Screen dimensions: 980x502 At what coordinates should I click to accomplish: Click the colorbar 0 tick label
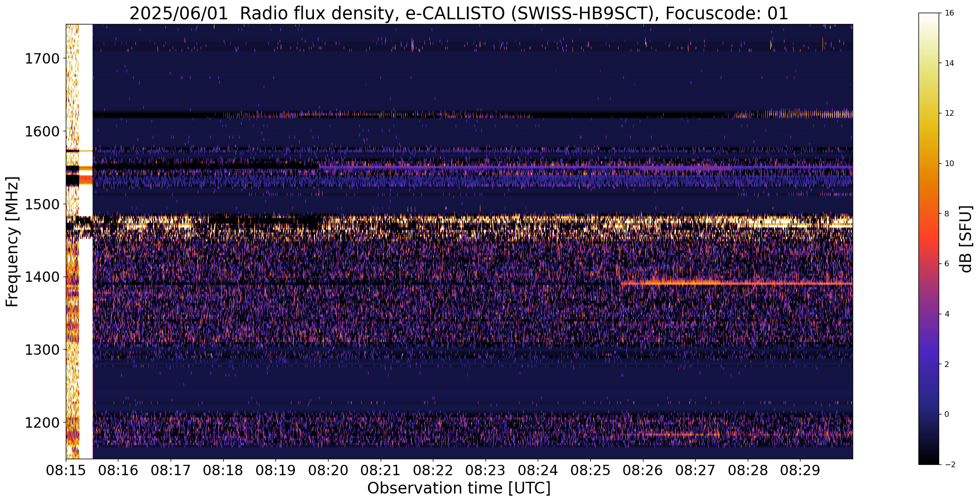coord(947,414)
